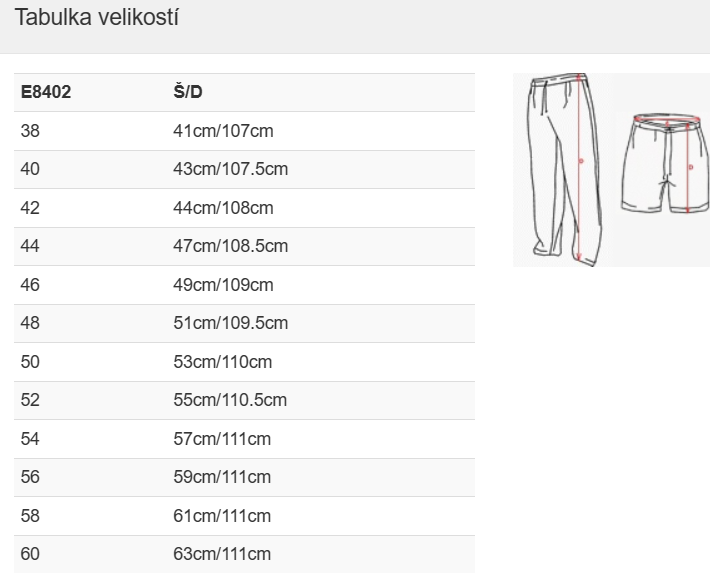Click the Tabulka velikostí heading
The image size is (710, 586).
coord(97,18)
